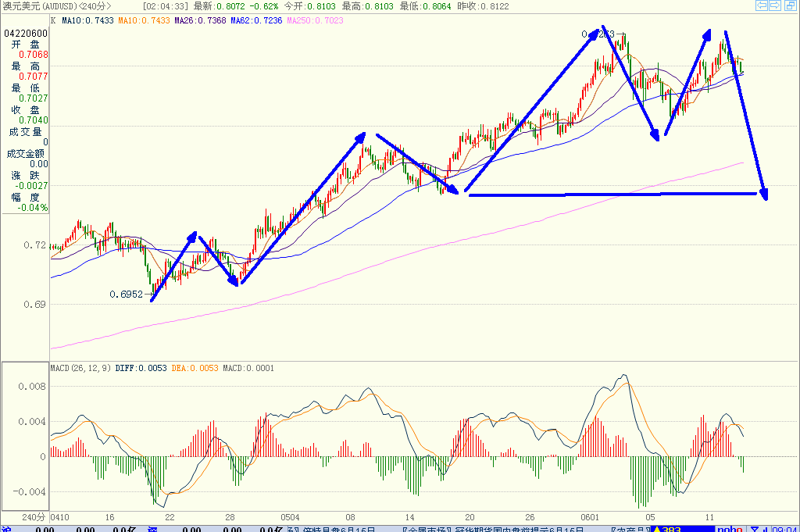
Task: Click the DEA:0.0053 value
Action: [x=195, y=368]
